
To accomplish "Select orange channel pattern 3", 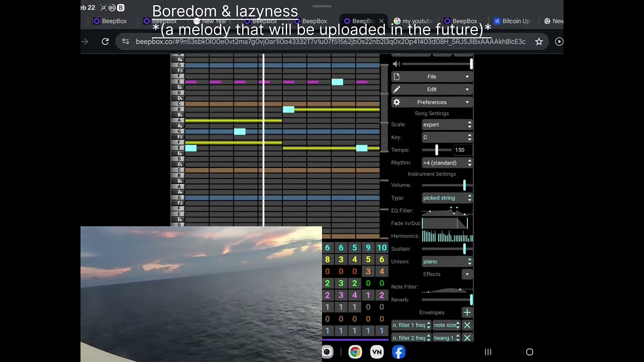I will pos(368,271).
